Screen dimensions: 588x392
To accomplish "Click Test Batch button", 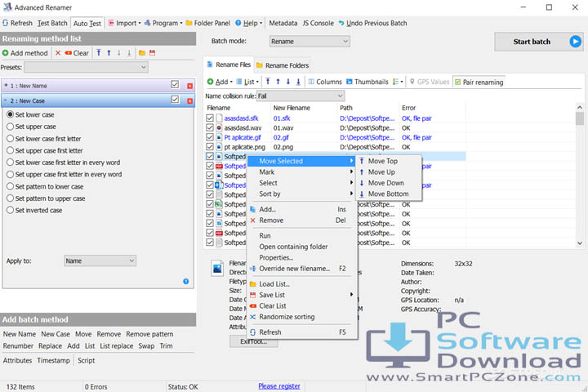I will coord(52,23).
